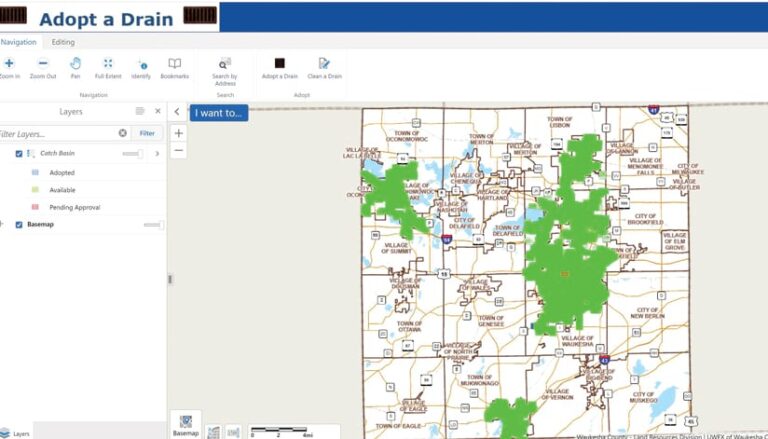This screenshot has width=768, height=439.
Task: Activate the Pan hand tool
Action: tap(75, 68)
